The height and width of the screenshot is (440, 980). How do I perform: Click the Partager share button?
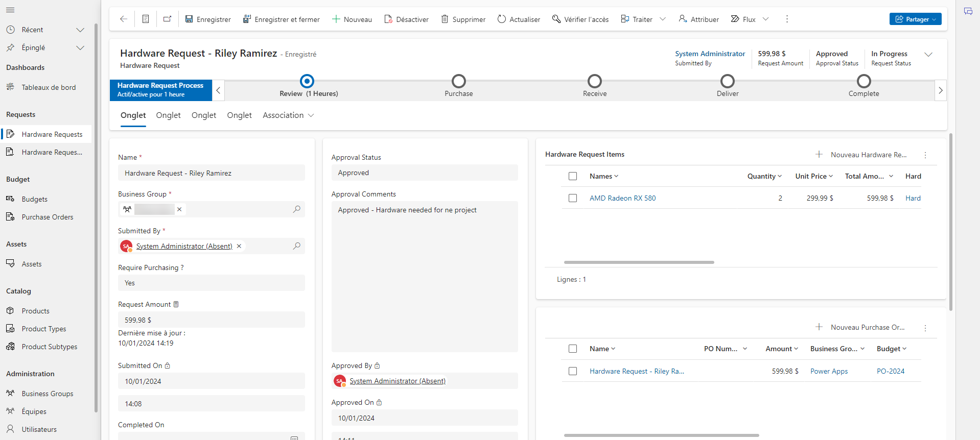click(916, 19)
